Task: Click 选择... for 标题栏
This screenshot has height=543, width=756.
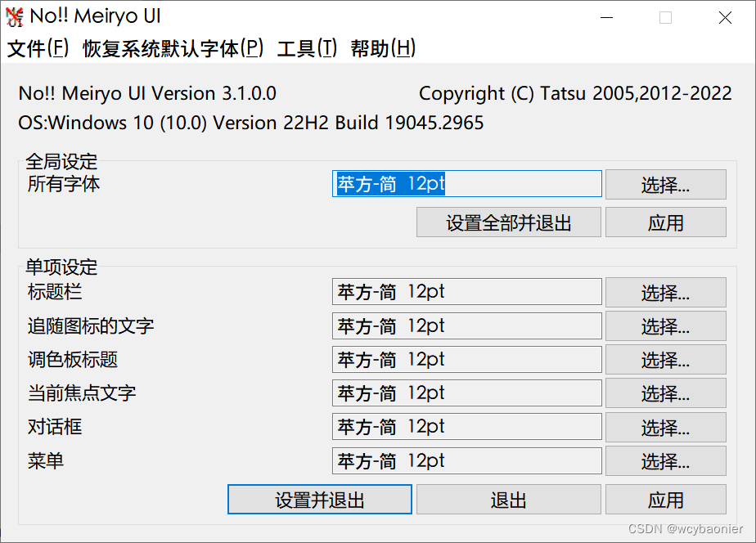Action: pos(666,292)
